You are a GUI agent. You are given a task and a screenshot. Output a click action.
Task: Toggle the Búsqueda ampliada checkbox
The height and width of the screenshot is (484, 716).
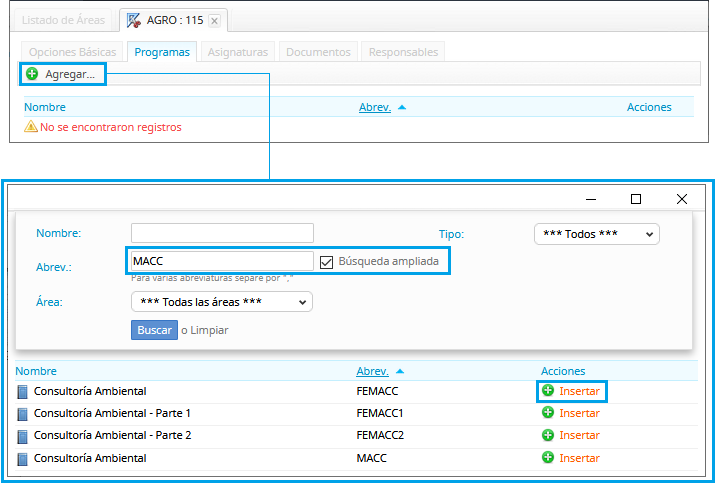(x=327, y=262)
